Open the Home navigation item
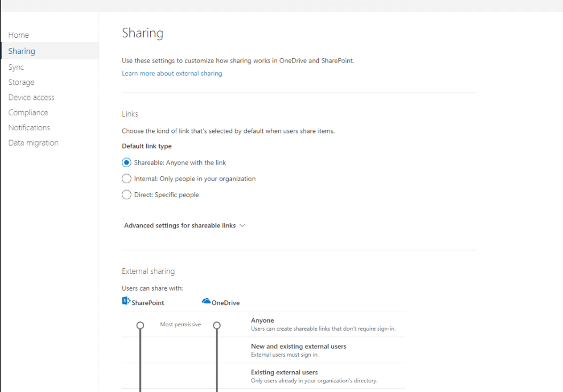 [19, 35]
